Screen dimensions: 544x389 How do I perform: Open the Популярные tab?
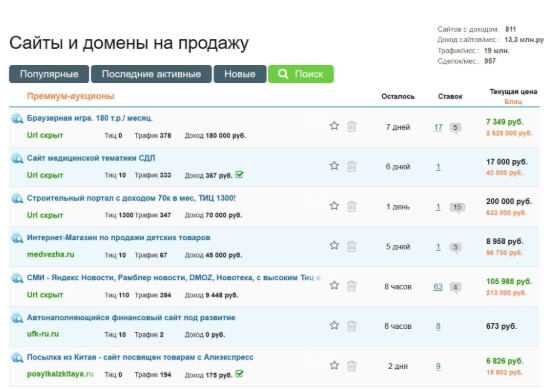(x=49, y=74)
